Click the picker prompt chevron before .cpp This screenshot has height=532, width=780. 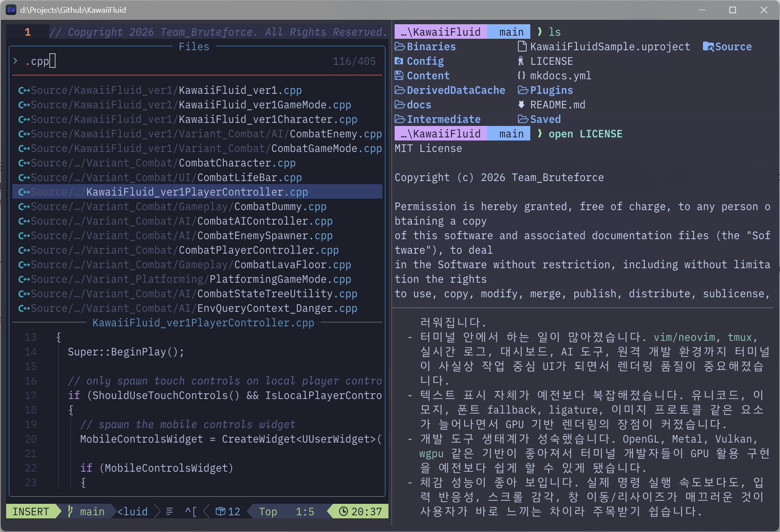click(16, 61)
